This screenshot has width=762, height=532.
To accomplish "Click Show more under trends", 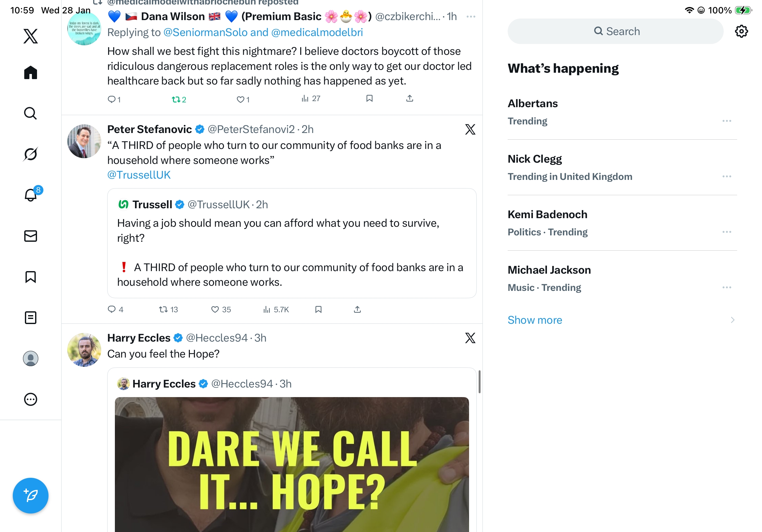I will point(534,320).
